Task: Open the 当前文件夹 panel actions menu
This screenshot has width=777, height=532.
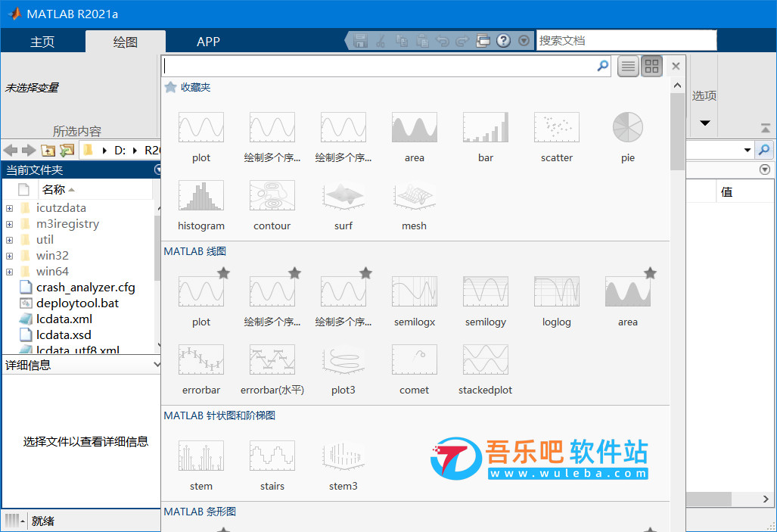Action: [x=157, y=170]
